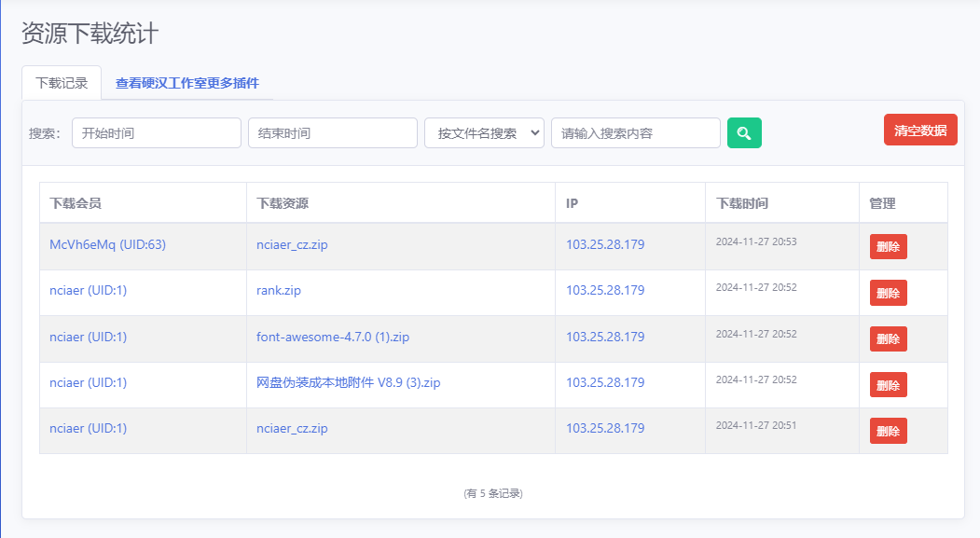This screenshot has height=538, width=980.
Task: Click the 搜索: label
Action: (x=45, y=133)
